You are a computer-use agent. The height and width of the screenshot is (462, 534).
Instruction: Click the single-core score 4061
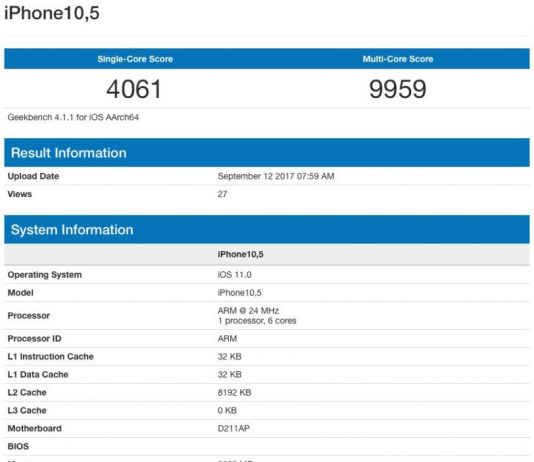pos(134,89)
